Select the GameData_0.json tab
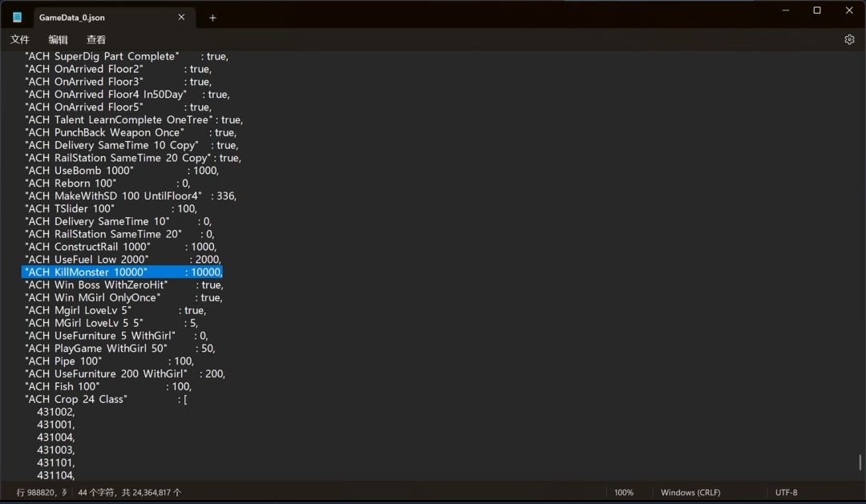The width and height of the screenshot is (866, 504). click(88, 18)
